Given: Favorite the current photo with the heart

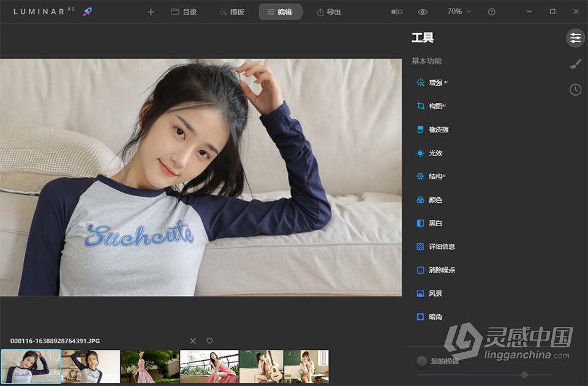Looking at the screenshot, I should coord(209,341).
